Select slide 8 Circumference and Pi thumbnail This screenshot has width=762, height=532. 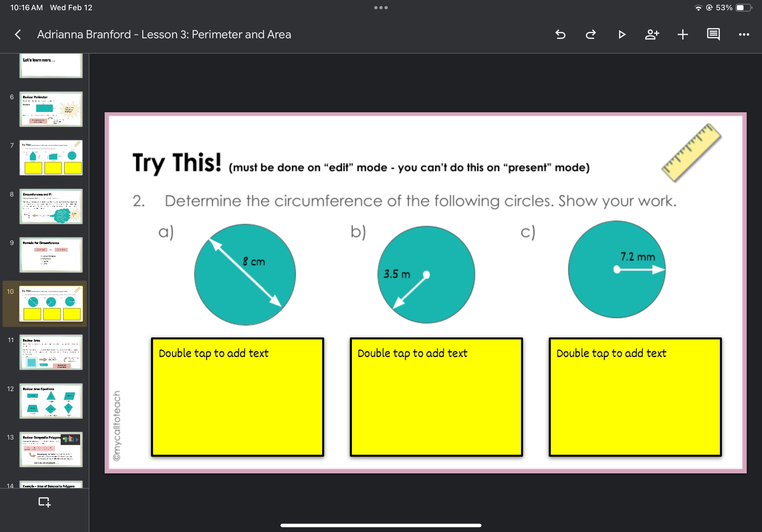(x=51, y=206)
